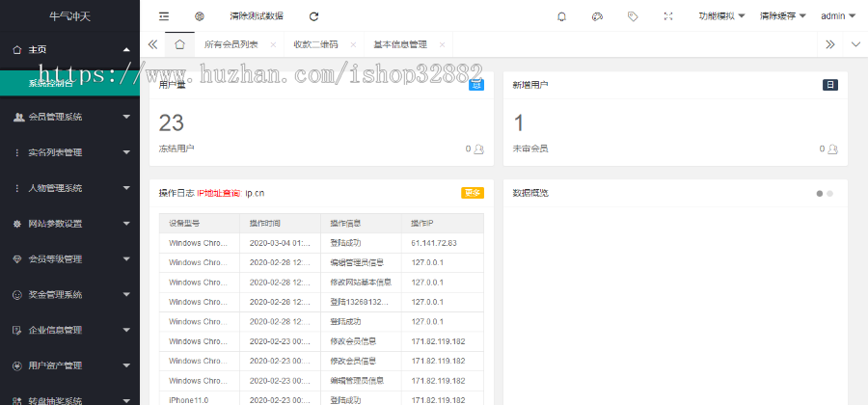
Task: Click the 主页 home icon in sidebar
Action: click(x=17, y=50)
